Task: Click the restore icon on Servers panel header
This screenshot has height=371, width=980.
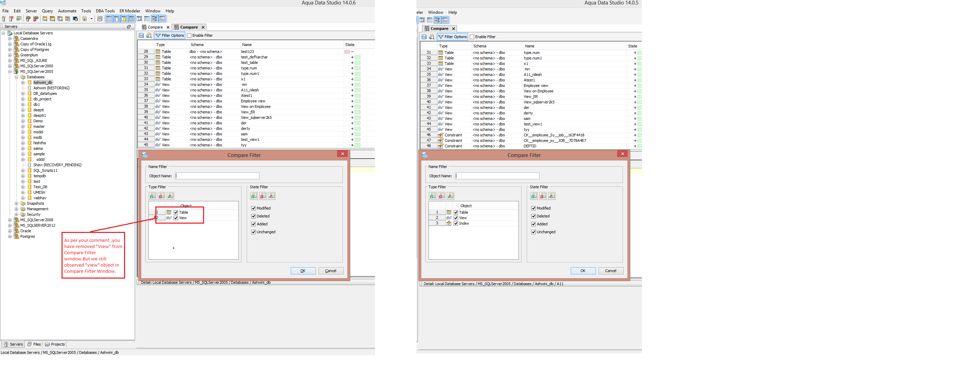Action: 129,27
